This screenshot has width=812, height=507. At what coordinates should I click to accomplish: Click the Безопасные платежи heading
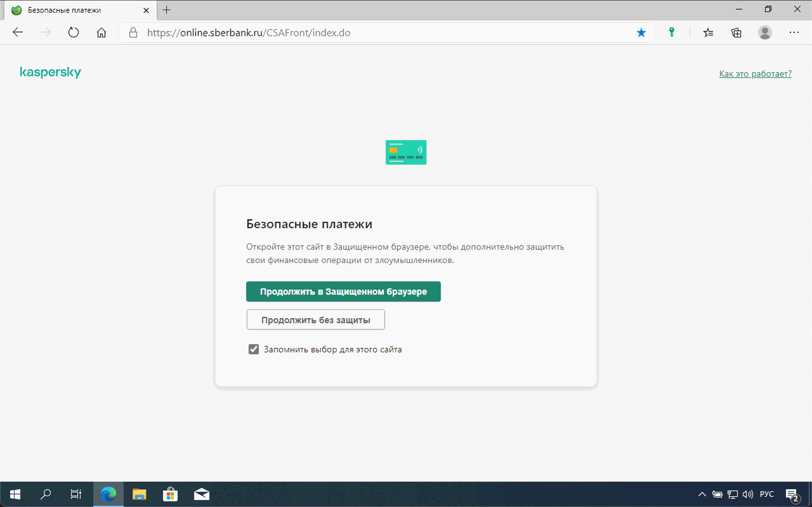click(x=309, y=224)
